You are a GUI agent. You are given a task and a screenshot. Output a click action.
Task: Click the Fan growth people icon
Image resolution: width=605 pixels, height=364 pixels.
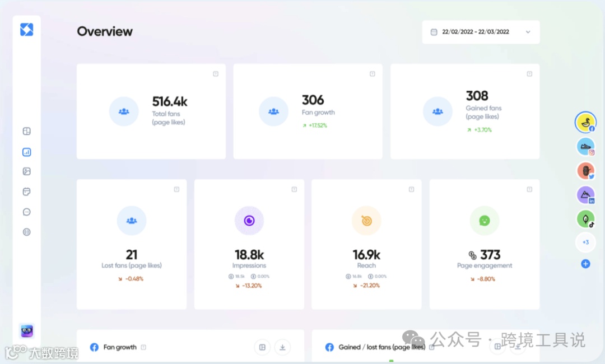coord(273,111)
